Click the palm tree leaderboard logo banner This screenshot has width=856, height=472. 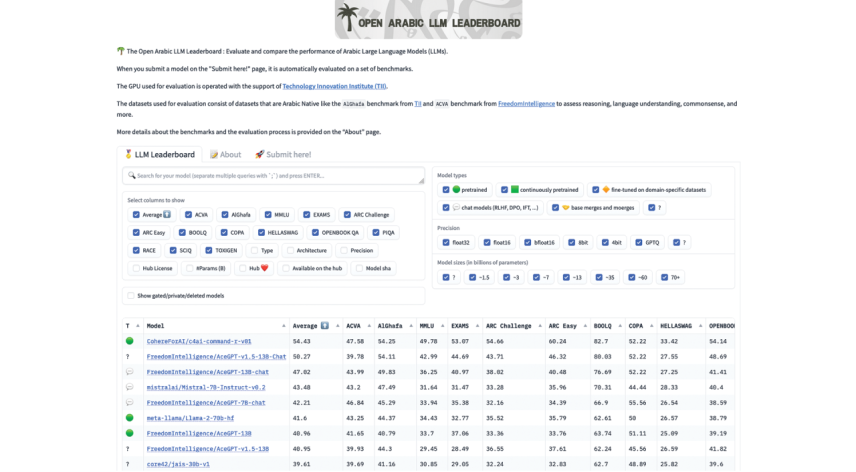point(429,20)
